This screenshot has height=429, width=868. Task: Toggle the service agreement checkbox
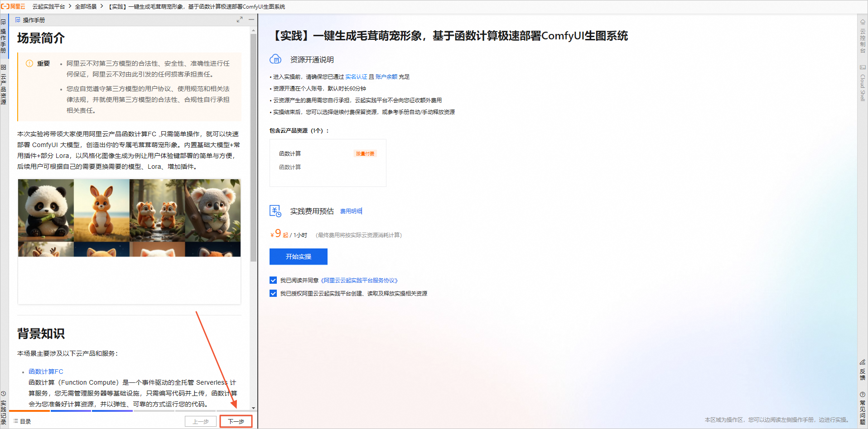273,280
